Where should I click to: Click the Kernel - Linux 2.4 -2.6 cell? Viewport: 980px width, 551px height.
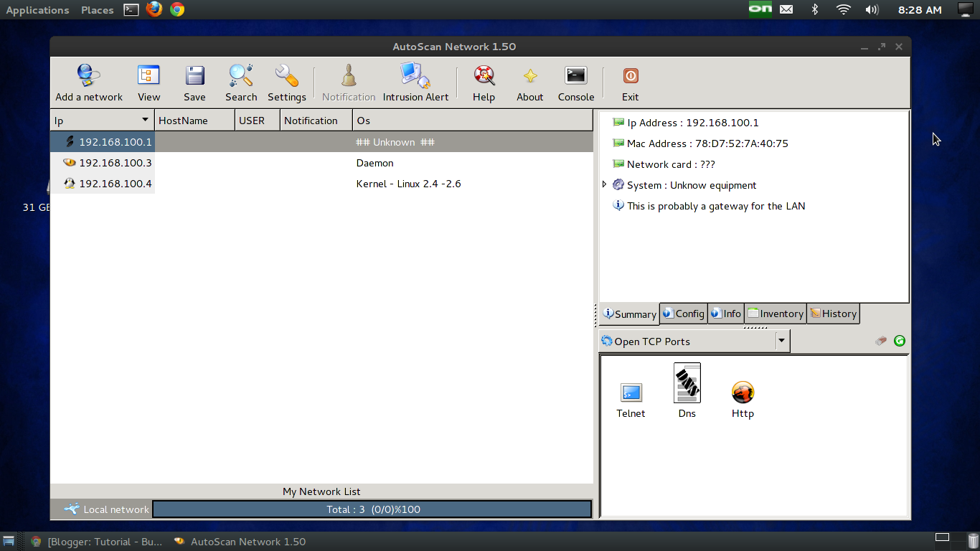tap(408, 184)
